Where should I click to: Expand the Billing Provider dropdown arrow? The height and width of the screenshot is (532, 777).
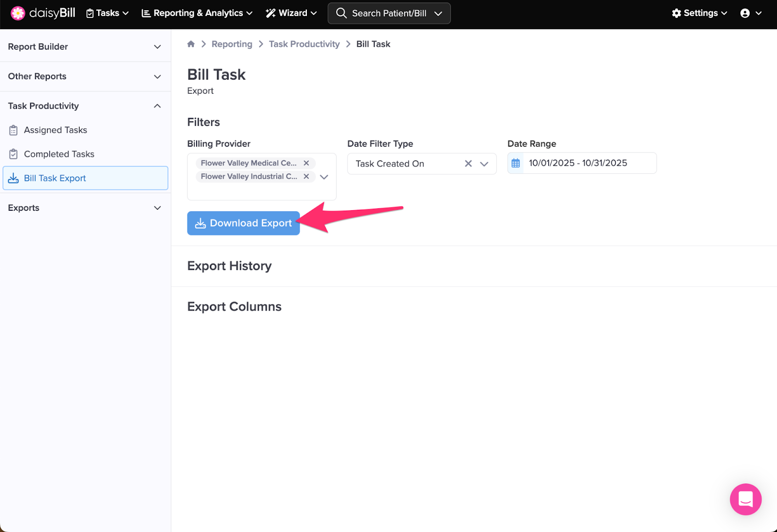pyautogui.click(x=324, y=177)
